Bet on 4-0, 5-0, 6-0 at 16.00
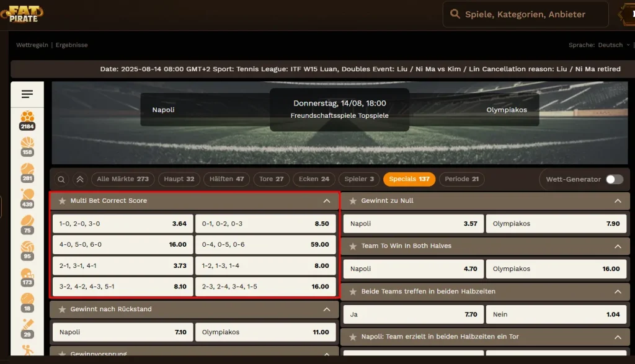635x364 pixels. click(x=123, y=244)
